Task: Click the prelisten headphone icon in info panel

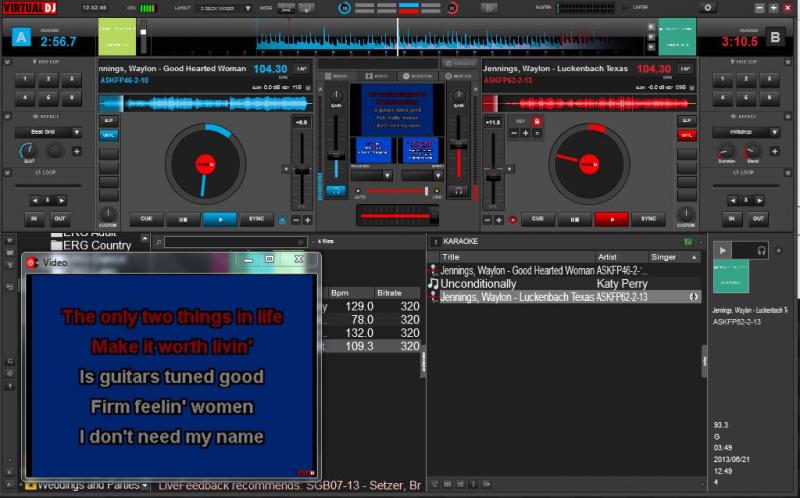Action: [762, 251]
